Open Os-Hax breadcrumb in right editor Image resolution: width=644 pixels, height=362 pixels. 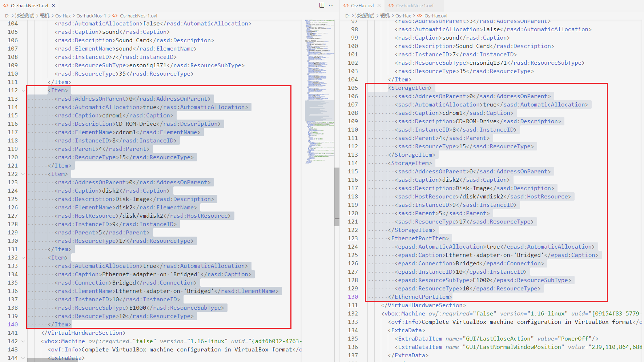click(403, 16)
